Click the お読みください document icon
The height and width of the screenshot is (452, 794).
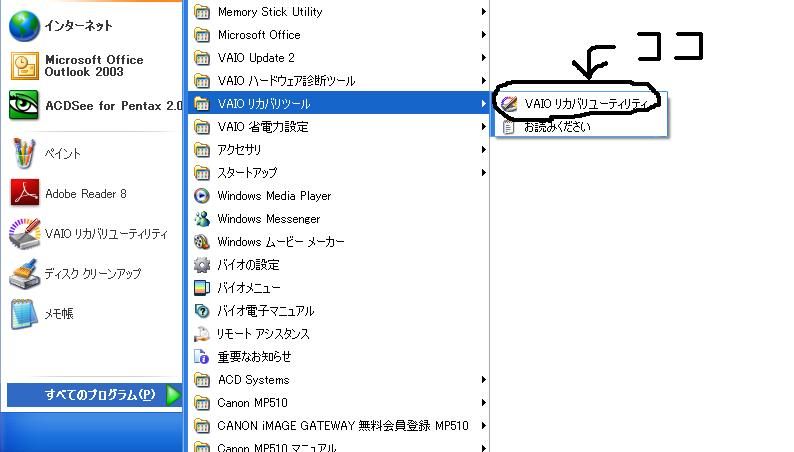click(x=508, y=127)
